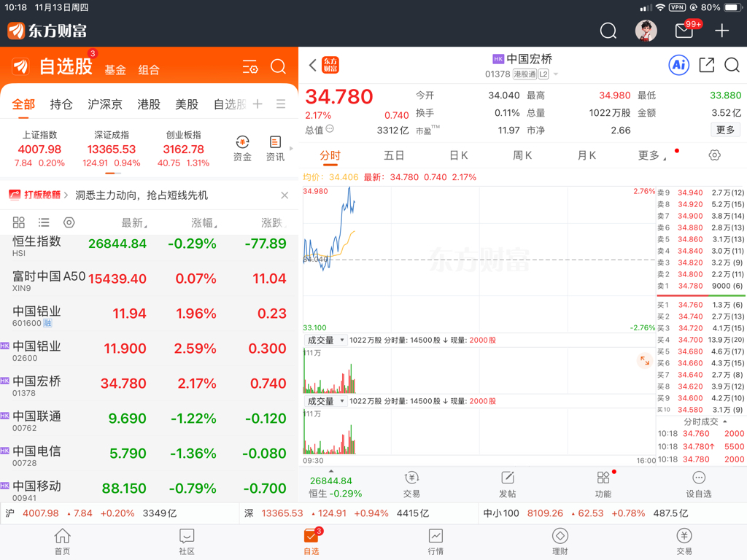747x560 pixels.
Task: Open 创业板指 index quote
Action: (183, 149)
